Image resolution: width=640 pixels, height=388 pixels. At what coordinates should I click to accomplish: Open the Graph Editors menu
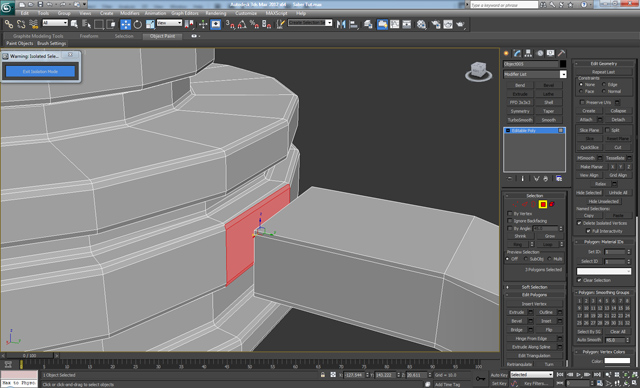184,13
